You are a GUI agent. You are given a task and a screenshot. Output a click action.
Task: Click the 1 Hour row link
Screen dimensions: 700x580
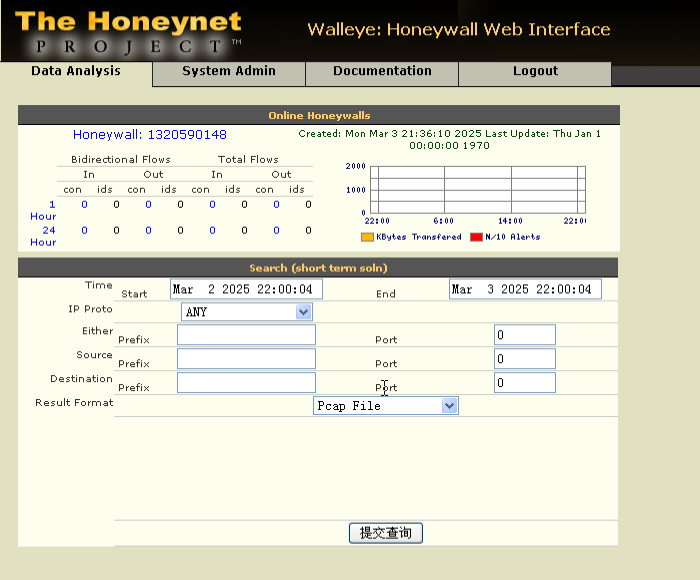point(43,210)
